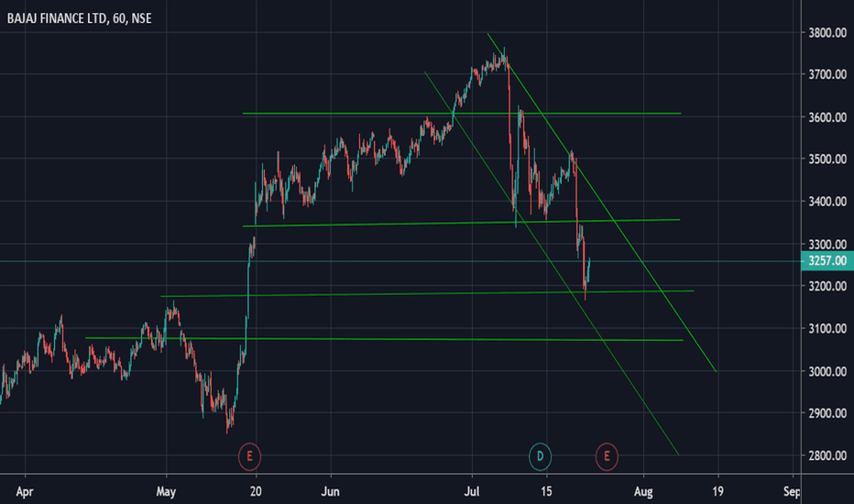Click the current price label 3257.00
The height and width of the screenshot is (504, 854).
[x=827, y=261]
